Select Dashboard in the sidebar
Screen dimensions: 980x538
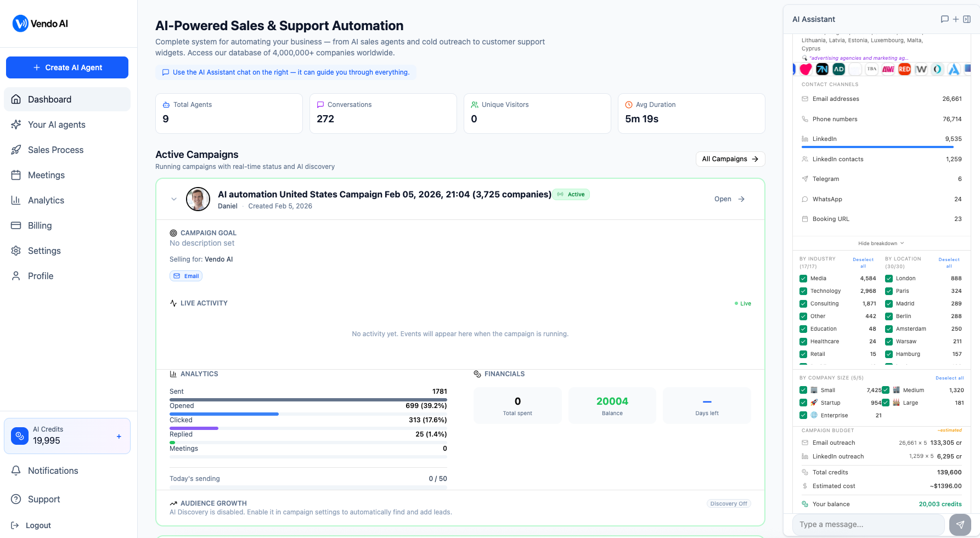tap(49, 99)
